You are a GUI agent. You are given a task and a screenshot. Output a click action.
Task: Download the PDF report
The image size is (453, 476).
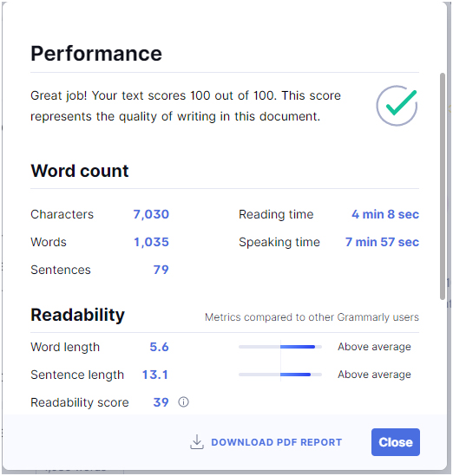(266, 442)
